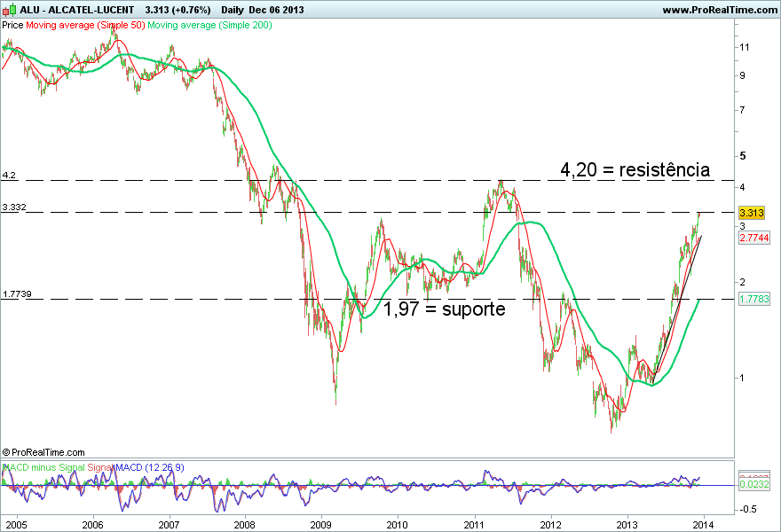Click the '1,97 = suporte' annotation

click(445, 309)
